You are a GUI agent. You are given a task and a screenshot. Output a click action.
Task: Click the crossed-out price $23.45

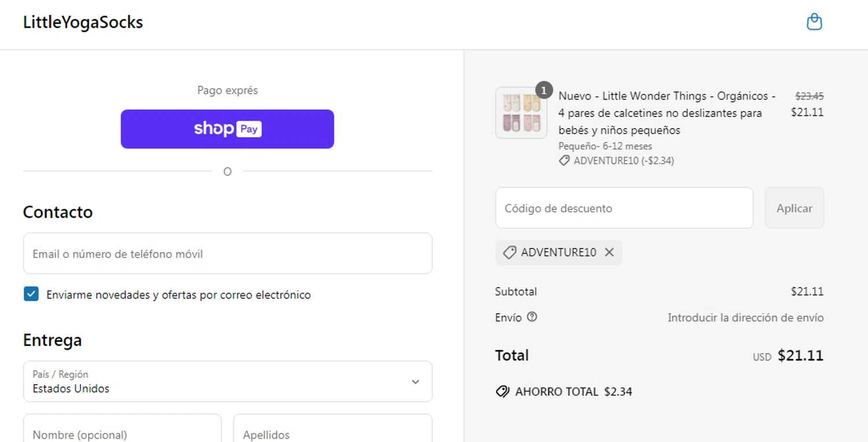point(810,96)
